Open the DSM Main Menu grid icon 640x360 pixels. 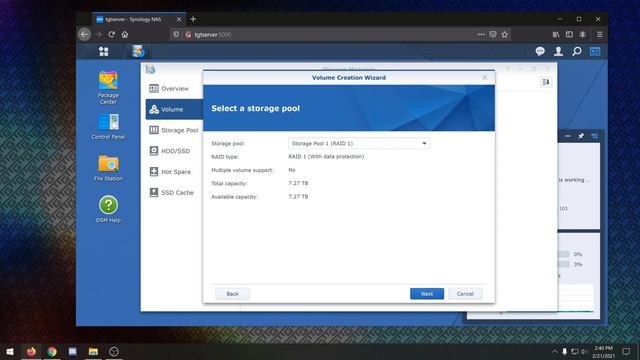click(x=104, y=51)
